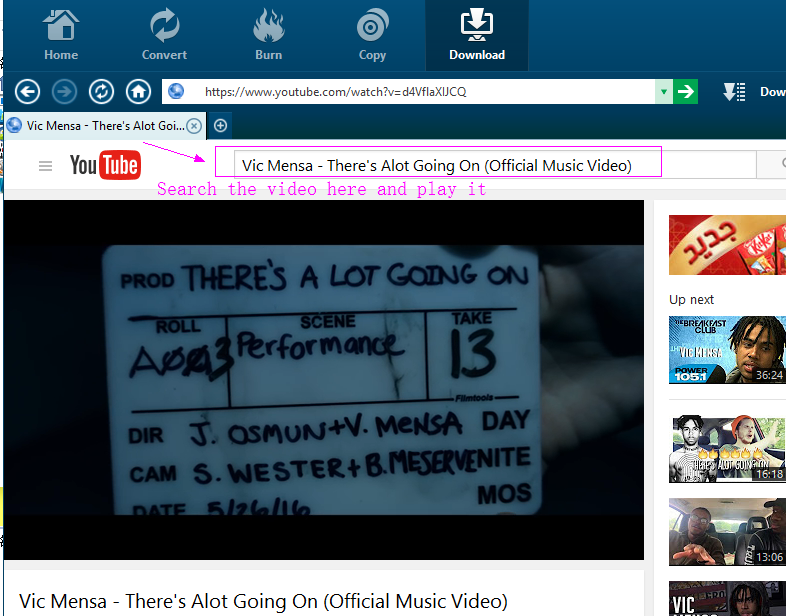
Task: Open the download queue list icon
Action: (734, 92)
